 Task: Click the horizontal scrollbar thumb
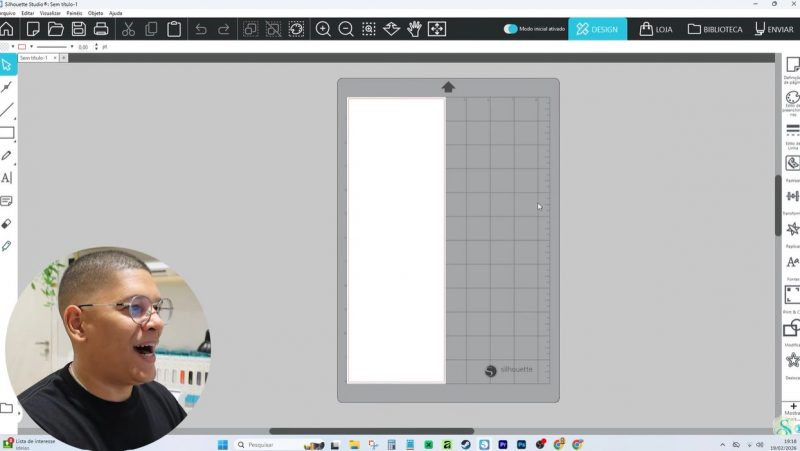pos(371,431)
